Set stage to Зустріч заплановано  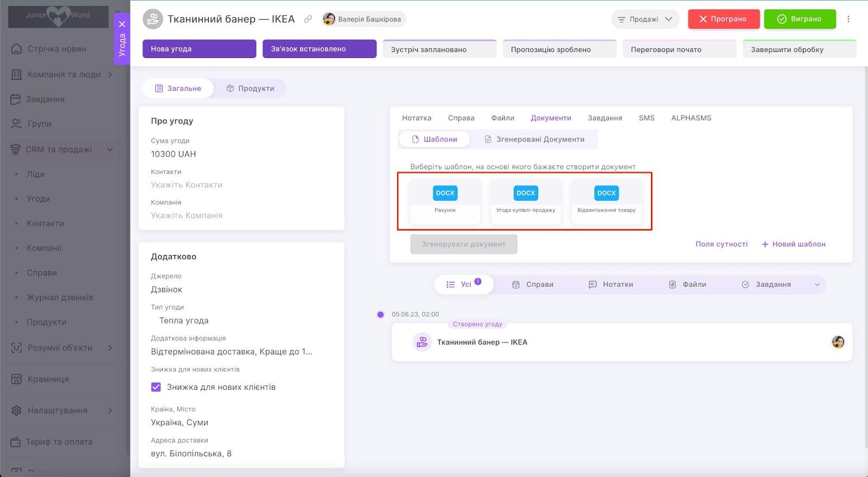coord(439,49)
